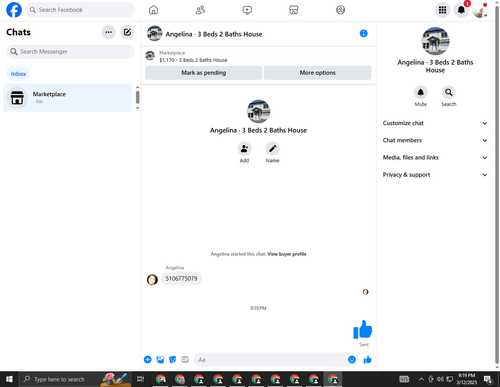Image resolution: width=500 pixels, height=387 pixels.
Task: Click the Windows taskbar search box
Action: pos(75,379)
